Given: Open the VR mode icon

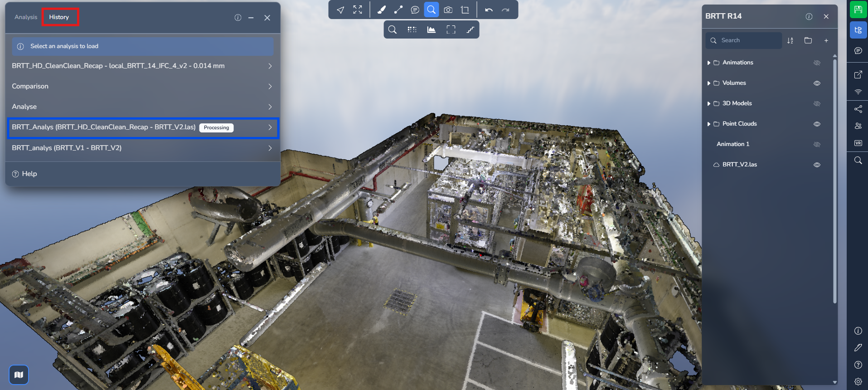Looking at the screenshot, I should pos(858,143).
